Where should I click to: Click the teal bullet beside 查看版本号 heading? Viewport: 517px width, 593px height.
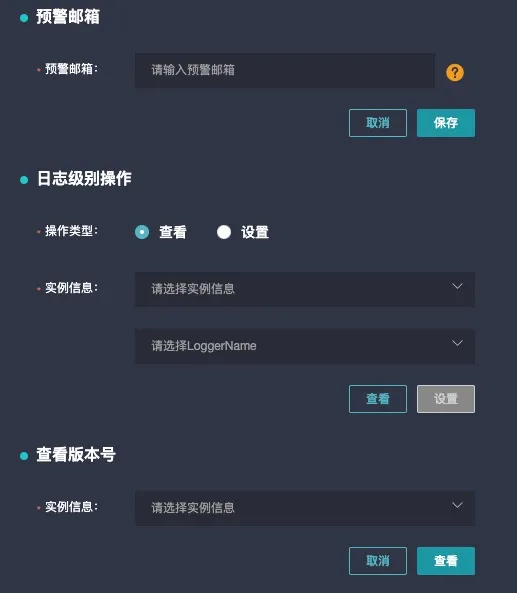pos(24,456)
